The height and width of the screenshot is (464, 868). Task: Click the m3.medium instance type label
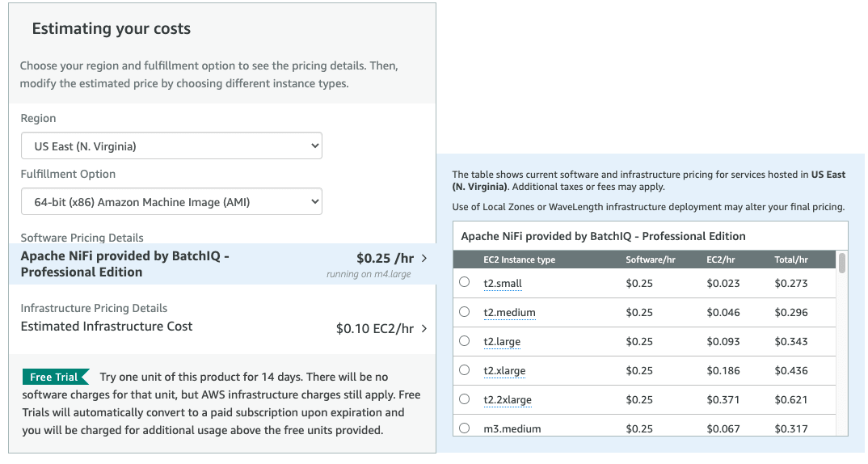(512, 428)
